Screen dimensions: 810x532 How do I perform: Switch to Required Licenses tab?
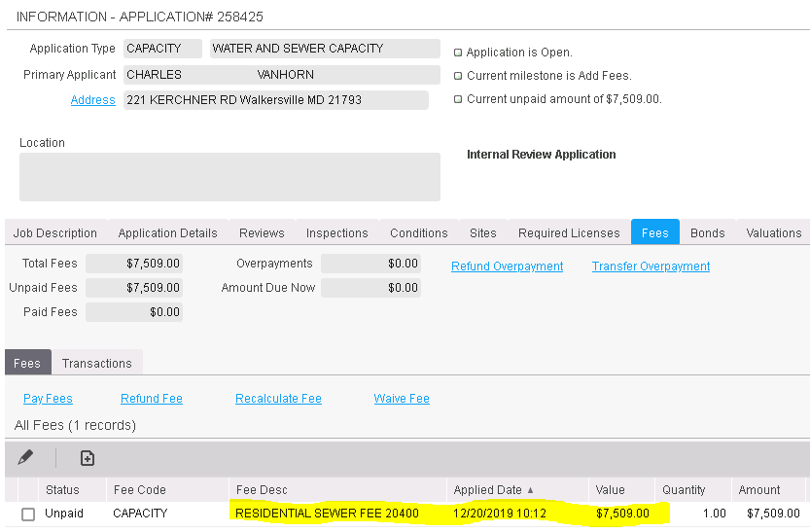point(569,233)
